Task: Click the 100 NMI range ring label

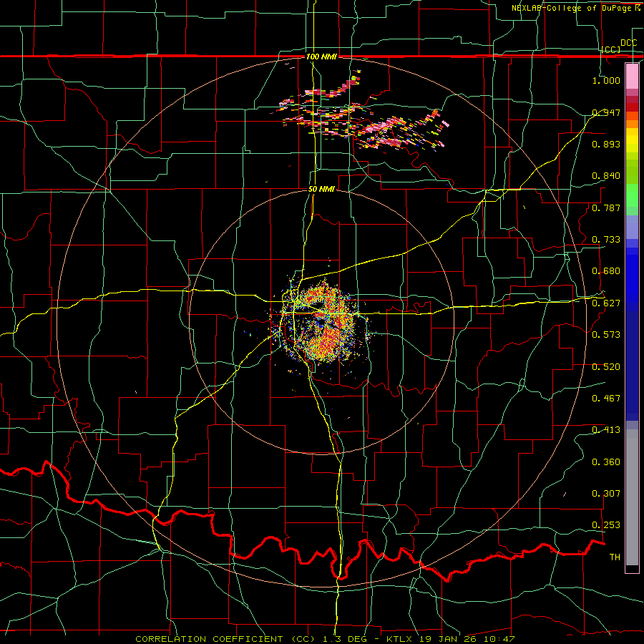Action: 321,57
